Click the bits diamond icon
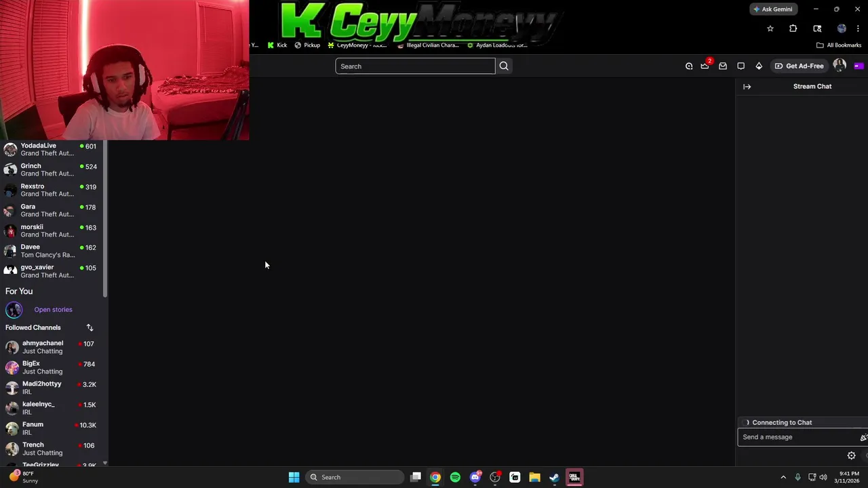 click(x=759, y=66)
